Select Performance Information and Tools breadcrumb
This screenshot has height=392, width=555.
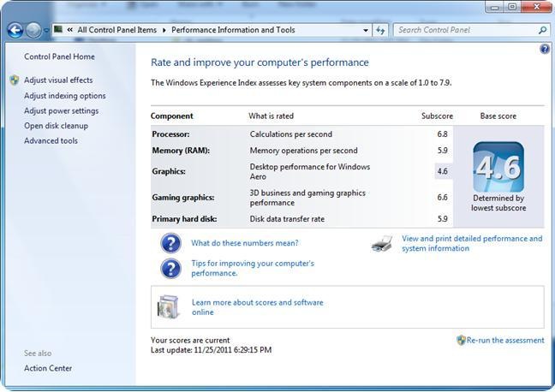pyautogui.click(x=233, y=30)
